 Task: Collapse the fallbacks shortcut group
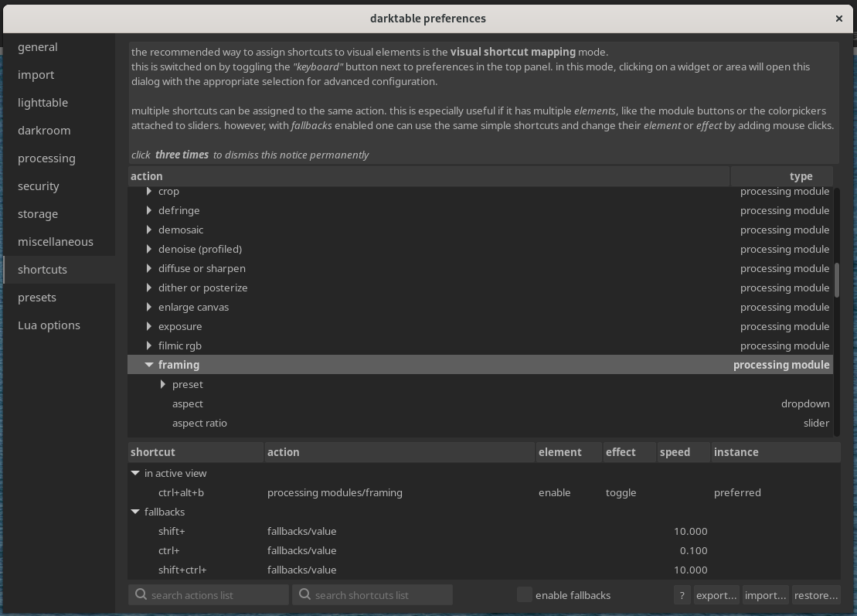(x=135, y=512)
